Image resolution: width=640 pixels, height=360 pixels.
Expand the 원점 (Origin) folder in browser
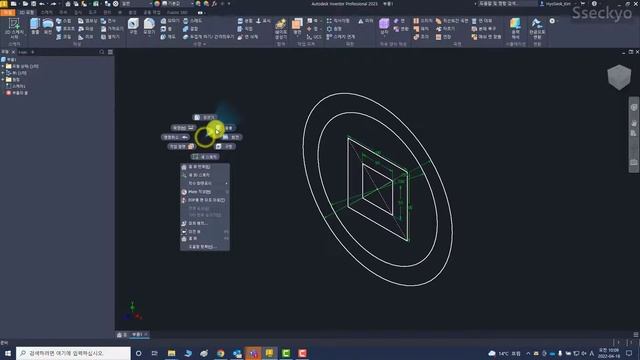coord(3,80)
